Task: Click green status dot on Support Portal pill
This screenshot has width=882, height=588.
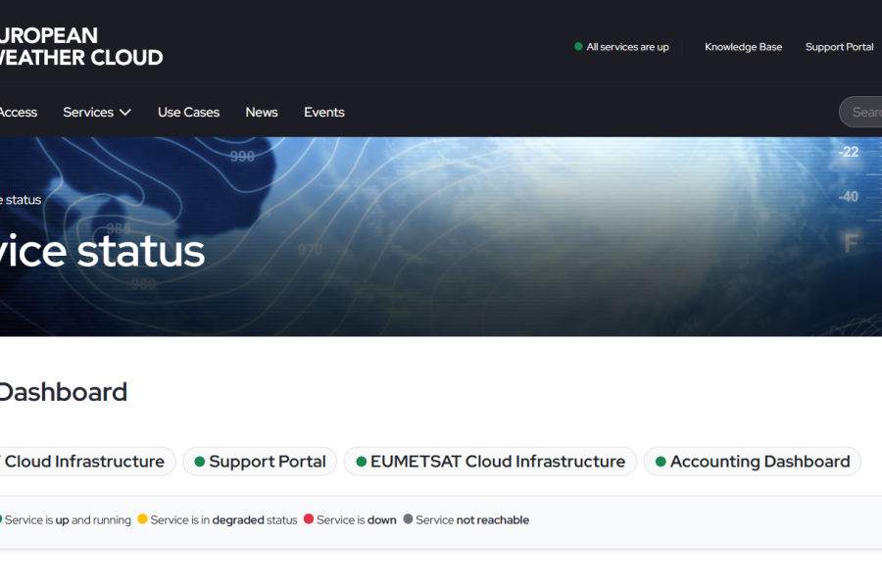Action: 199,462
